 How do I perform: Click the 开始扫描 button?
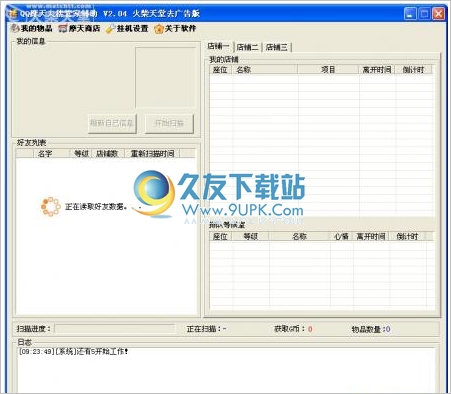(x=169, y=124)
